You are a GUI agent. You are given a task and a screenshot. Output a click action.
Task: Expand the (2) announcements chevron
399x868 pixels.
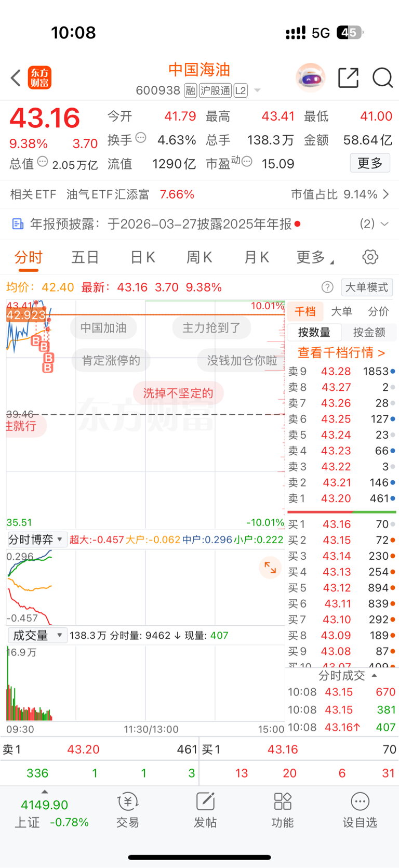[x=385, y=224]
